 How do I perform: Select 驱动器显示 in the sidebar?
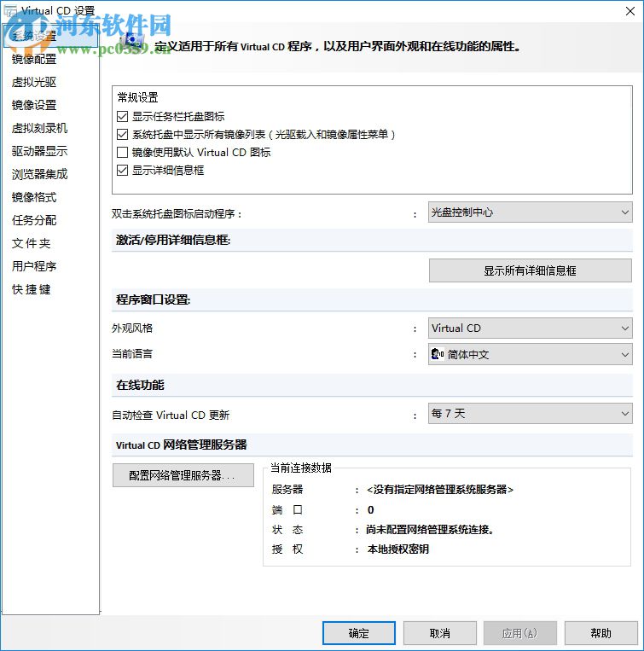tap(39, 151)
